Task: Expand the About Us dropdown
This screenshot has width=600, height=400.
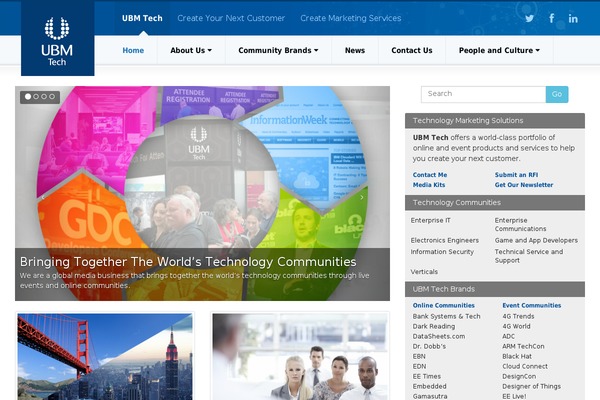Action: coord(191,50)
